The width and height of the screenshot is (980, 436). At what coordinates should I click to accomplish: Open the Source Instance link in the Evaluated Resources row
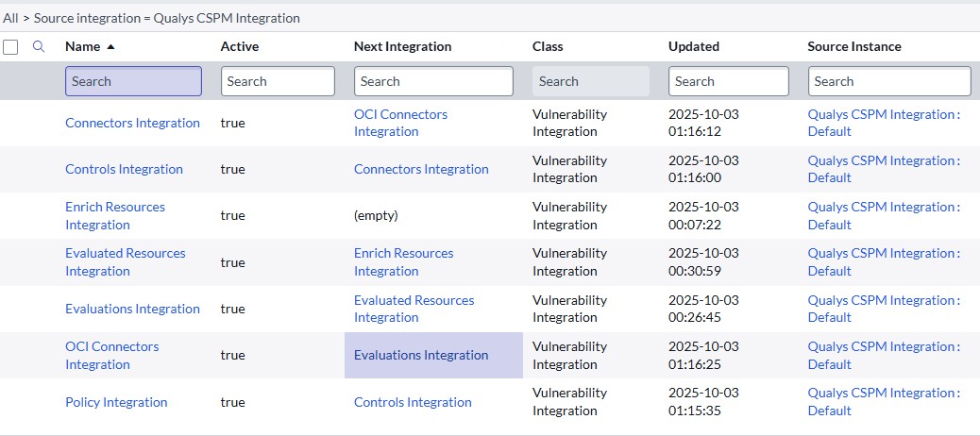pos(884,261)
